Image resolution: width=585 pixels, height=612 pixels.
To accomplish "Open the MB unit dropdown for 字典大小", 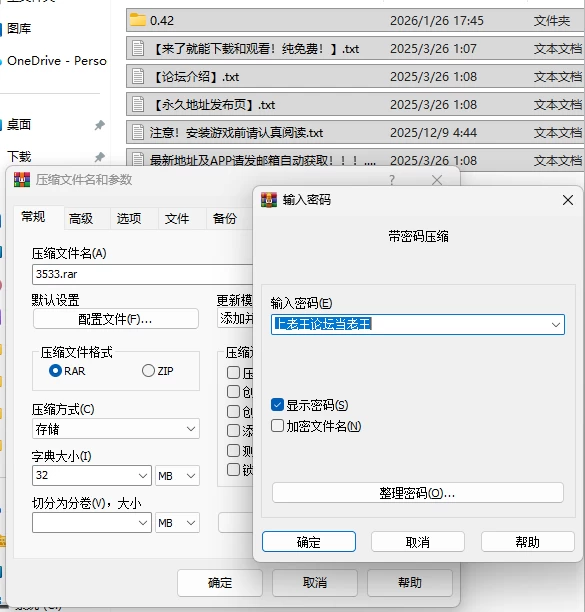I will pos(178,476).
